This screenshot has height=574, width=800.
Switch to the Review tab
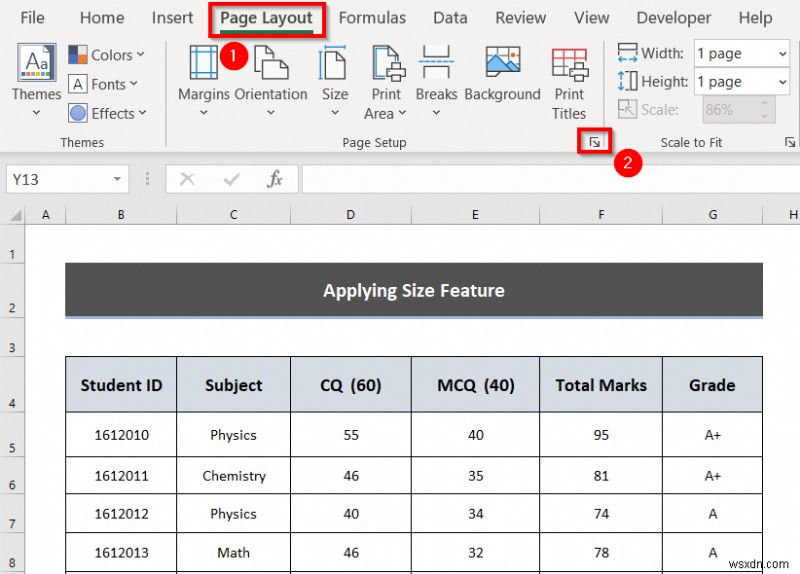coord(520,18)
